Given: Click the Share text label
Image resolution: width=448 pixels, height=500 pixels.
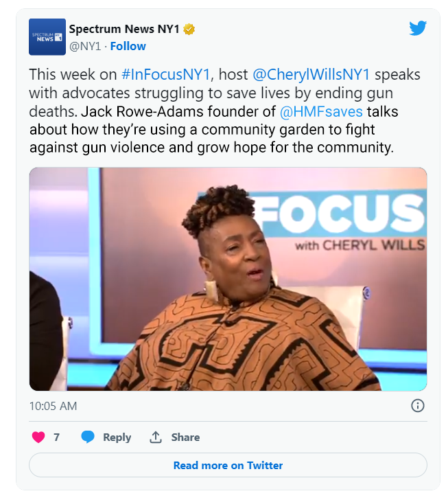Looking at the screenshot, I should (x=185, y=437).
